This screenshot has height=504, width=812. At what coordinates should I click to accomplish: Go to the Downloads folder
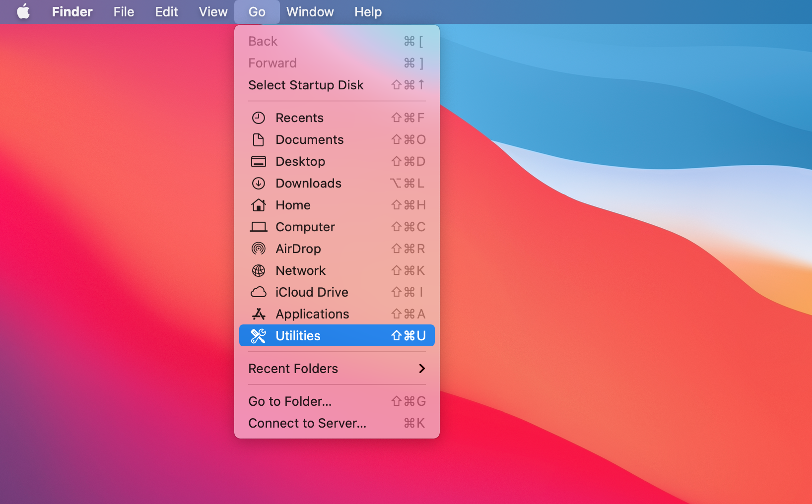[337, 183]
